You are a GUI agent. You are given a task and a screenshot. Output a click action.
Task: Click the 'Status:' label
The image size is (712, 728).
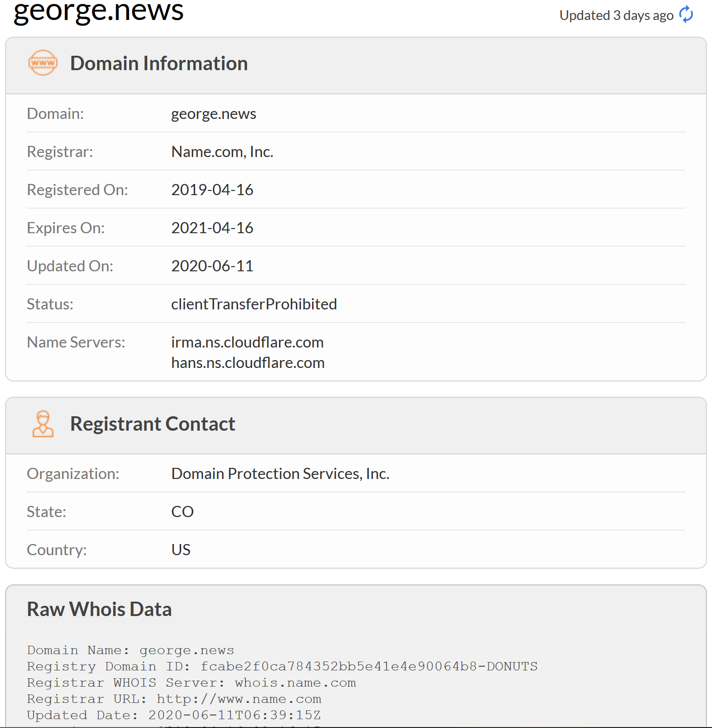[x=50, y=304]
